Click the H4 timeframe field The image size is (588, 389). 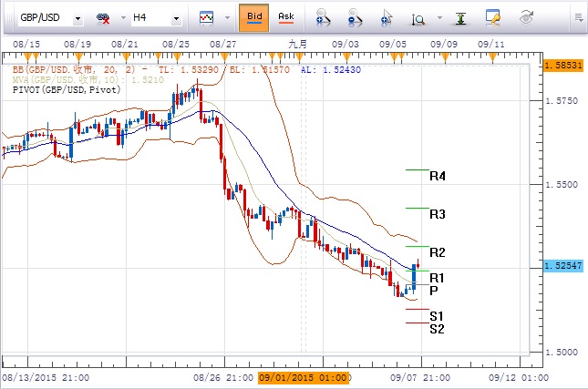150,18
